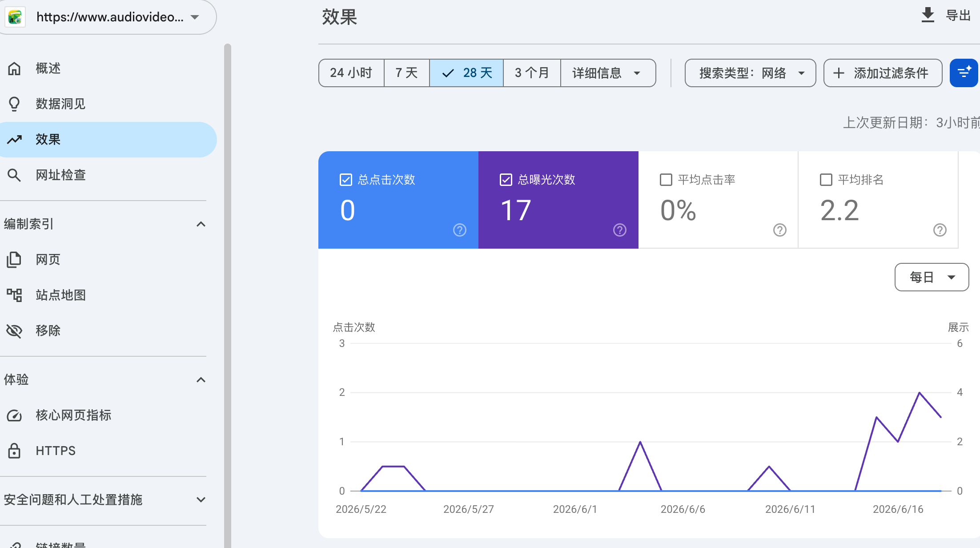Image resolution: width=980 pixels, height=548 pixels.
Task: Open the 概述 overview page
Action: click(x=108, y=68)
